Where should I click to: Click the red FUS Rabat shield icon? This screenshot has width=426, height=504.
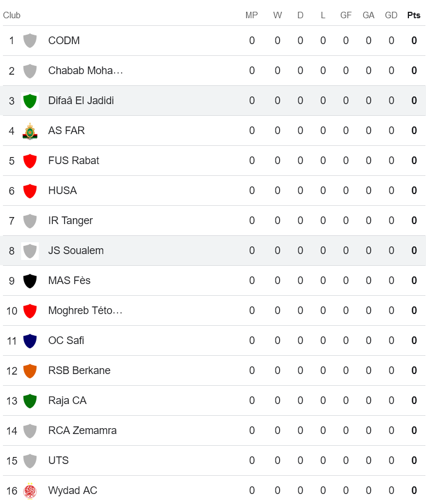pos(29,161)
